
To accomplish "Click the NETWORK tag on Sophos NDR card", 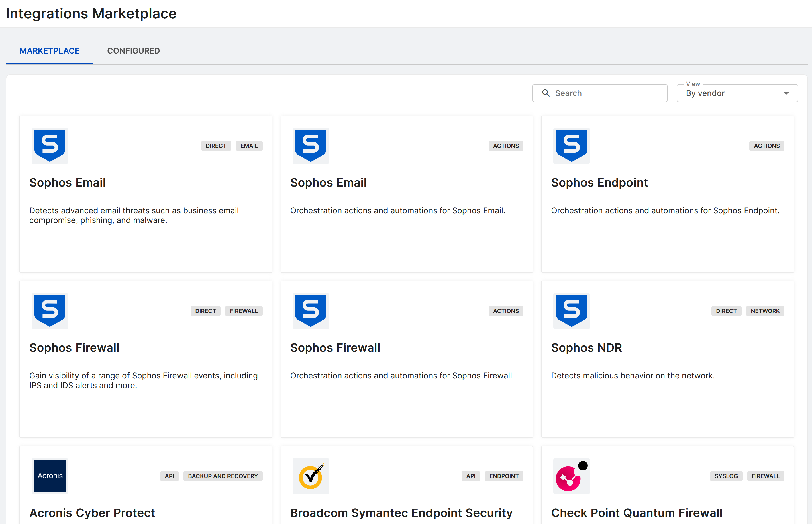I will coord(765,311).
